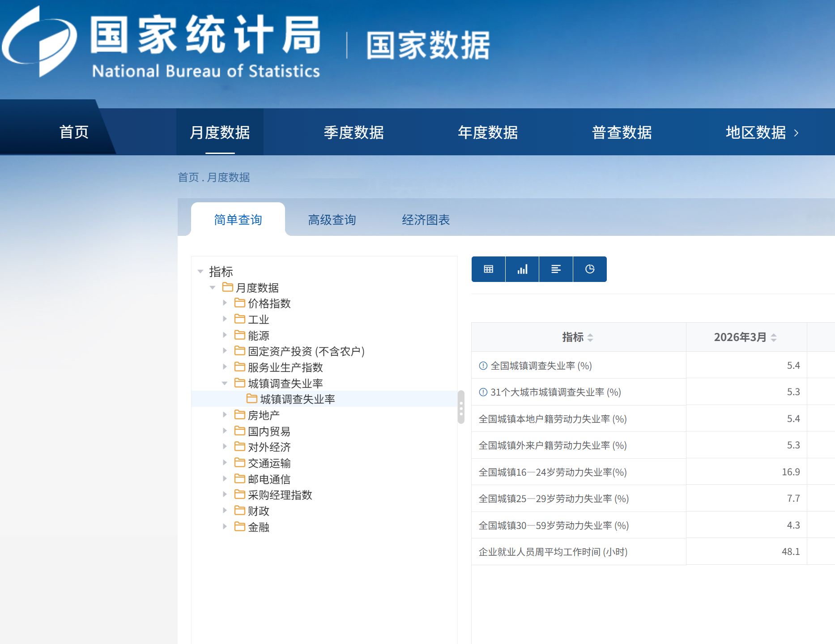Image resolution: width=835 pixels, height=644 pixels.
Task: Click the 首页 breadcrumb link
Action: (188, 178)
